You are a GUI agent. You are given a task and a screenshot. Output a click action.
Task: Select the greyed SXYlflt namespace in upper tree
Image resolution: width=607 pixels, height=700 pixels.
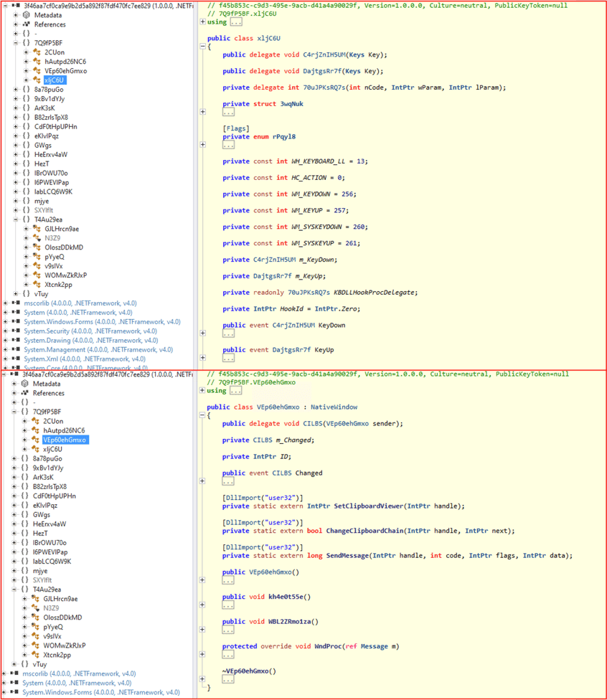(43, 210)
